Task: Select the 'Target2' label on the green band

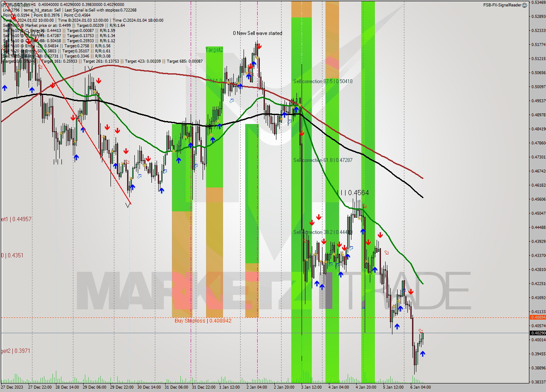Action: pos(214,50)
